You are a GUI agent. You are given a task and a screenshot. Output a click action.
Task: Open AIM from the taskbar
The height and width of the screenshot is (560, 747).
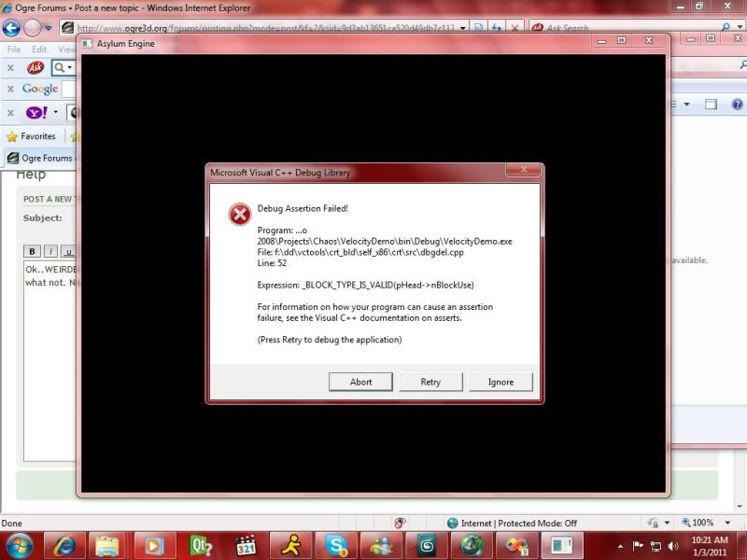point(291,546)
